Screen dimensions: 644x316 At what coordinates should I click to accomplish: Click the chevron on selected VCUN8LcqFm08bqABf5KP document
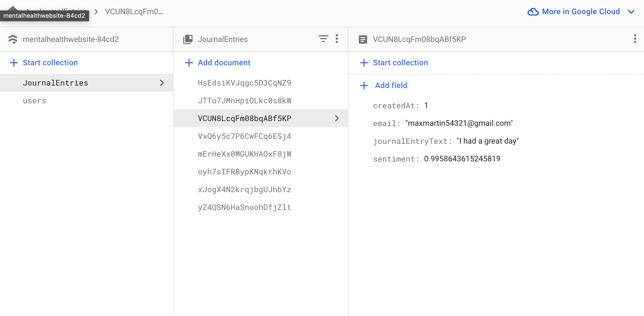[337, 118]
